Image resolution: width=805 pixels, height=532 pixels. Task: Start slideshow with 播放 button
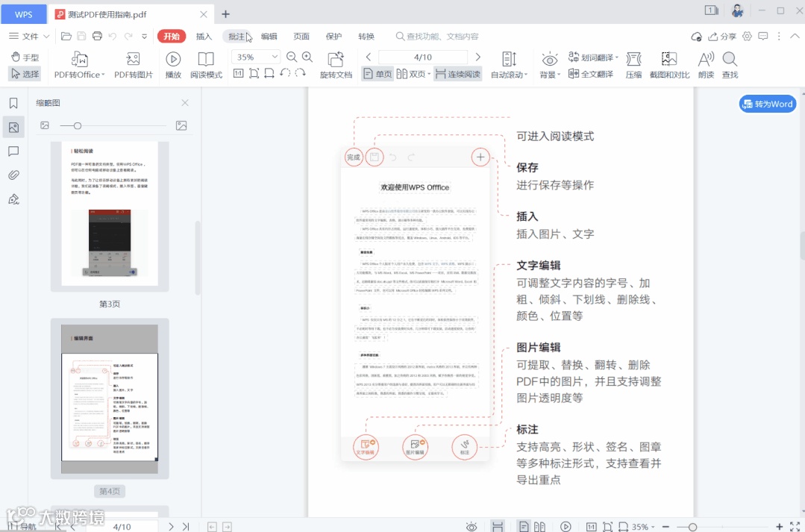click(173, 65)
